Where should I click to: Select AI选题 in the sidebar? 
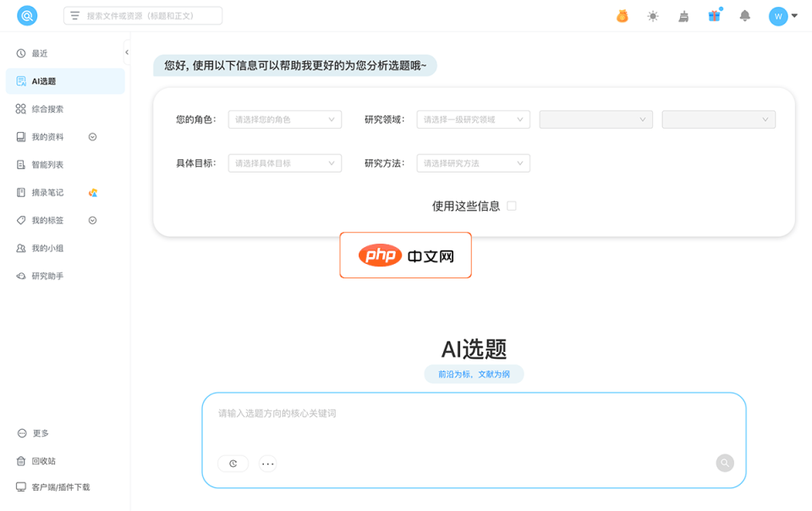[x=65, y=81]
